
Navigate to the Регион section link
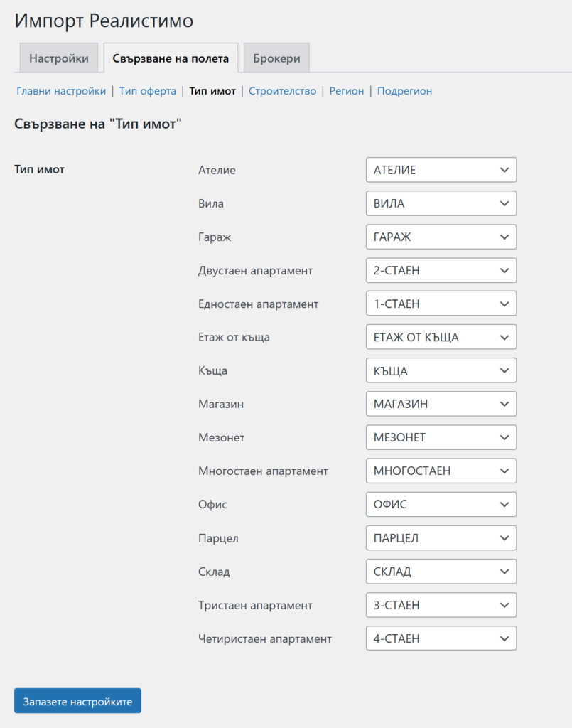(347, 91)
